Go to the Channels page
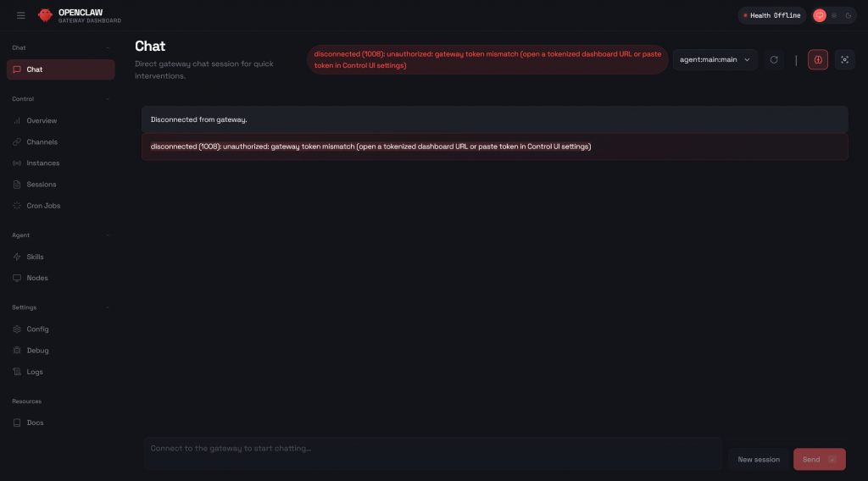868x481 pixels. pos(42,142)
